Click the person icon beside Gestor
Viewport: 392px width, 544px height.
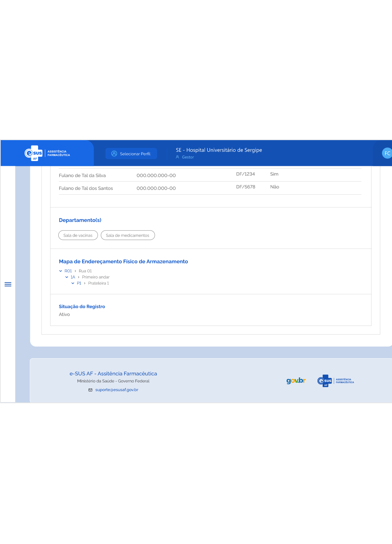(177, 157)
